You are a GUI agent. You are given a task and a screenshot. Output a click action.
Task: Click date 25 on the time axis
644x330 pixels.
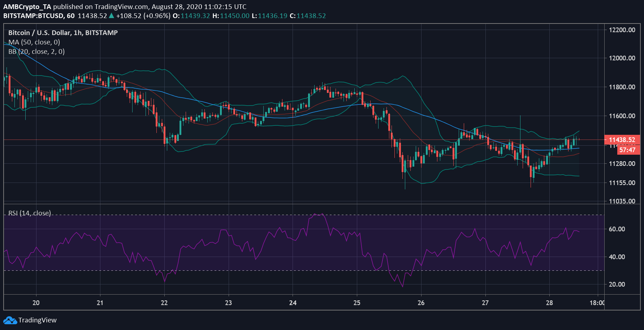pyautogui.click(x=357, y=303)
